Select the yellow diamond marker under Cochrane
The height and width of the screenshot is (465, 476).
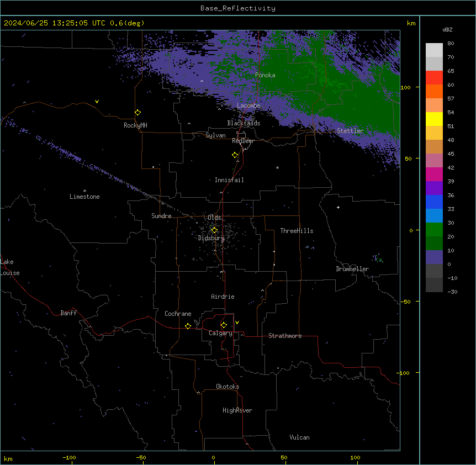click(188, 326)
